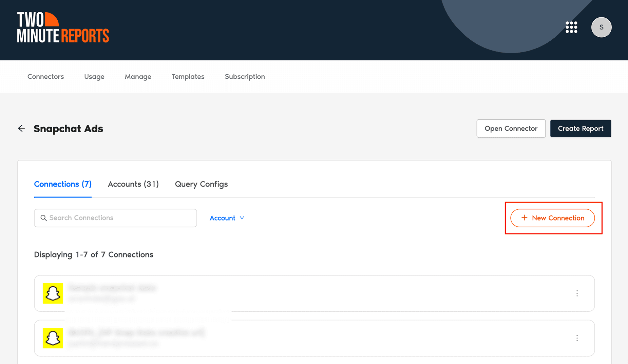The image size is (628, 364).
Task: Click the plus icon inside New Connection
Action: (524, 218)
